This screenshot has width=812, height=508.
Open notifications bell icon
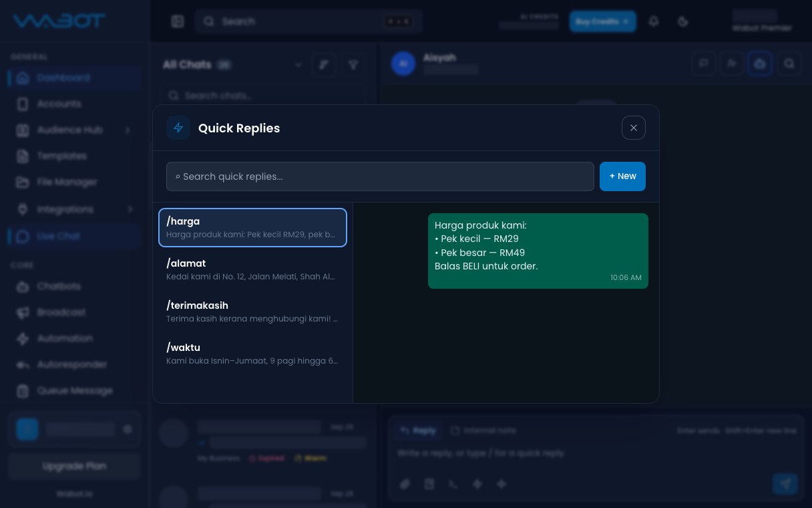[654, 21]
